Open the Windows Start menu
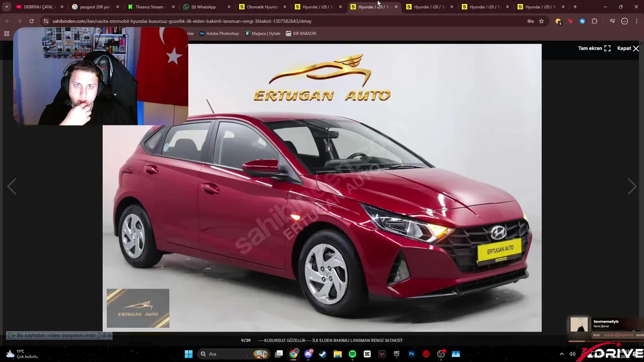Screen dimensions: 644x362 [x=188, y=354]
